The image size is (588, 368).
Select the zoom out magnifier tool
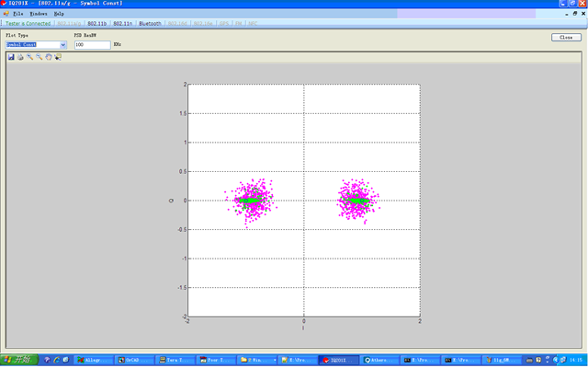tap(39, 57)
